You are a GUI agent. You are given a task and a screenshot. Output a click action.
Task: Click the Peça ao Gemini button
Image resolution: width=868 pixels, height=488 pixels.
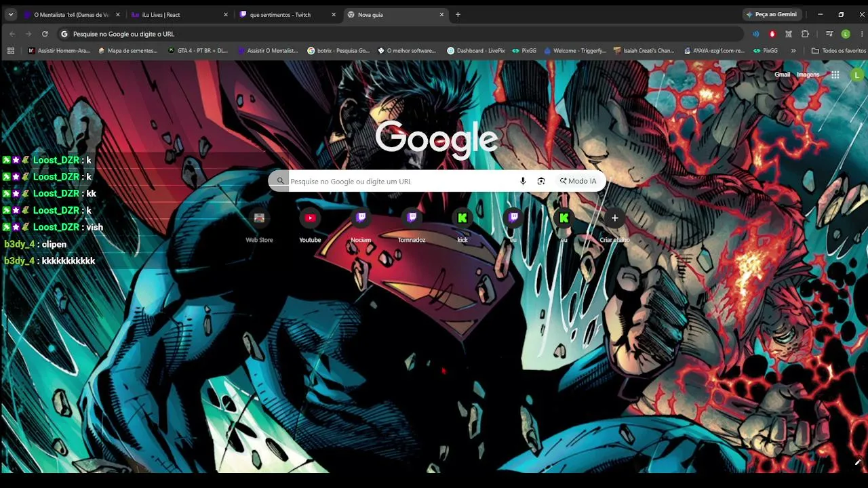pos(772,14)
